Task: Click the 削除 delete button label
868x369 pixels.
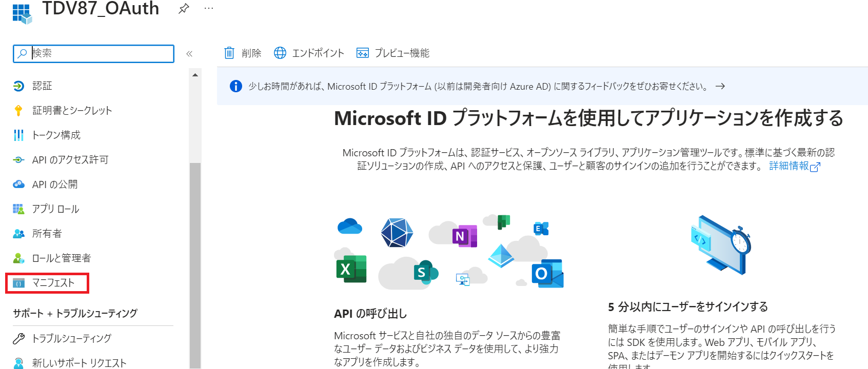Action: 251,53
